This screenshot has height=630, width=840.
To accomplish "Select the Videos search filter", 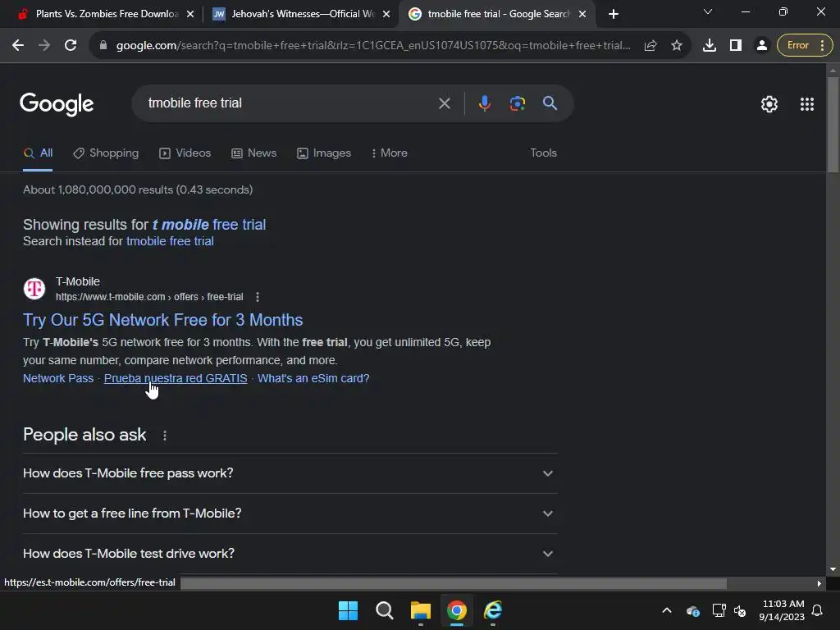I will [x=185, y=153].
